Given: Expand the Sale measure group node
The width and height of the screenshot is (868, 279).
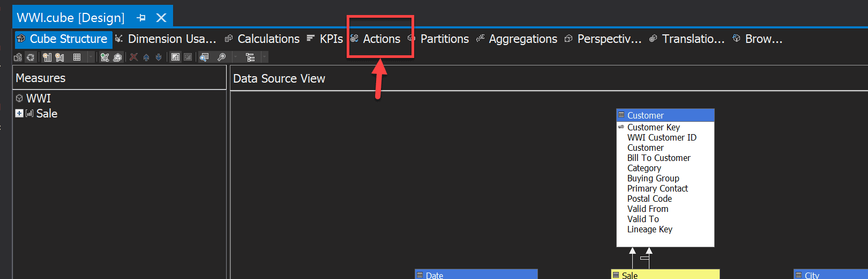Looking at the screenshot, I should tap(19, 113).
